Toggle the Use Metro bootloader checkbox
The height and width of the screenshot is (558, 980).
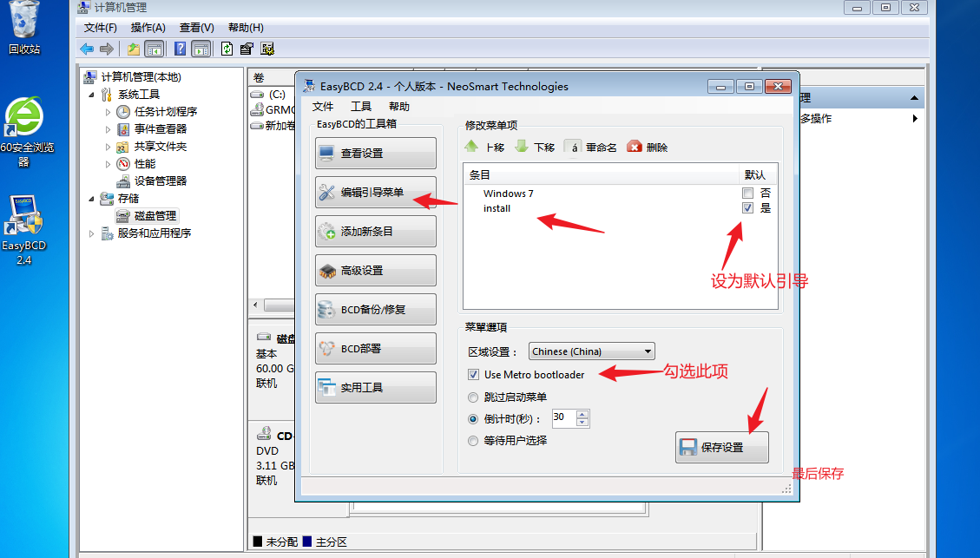(473, 375)
